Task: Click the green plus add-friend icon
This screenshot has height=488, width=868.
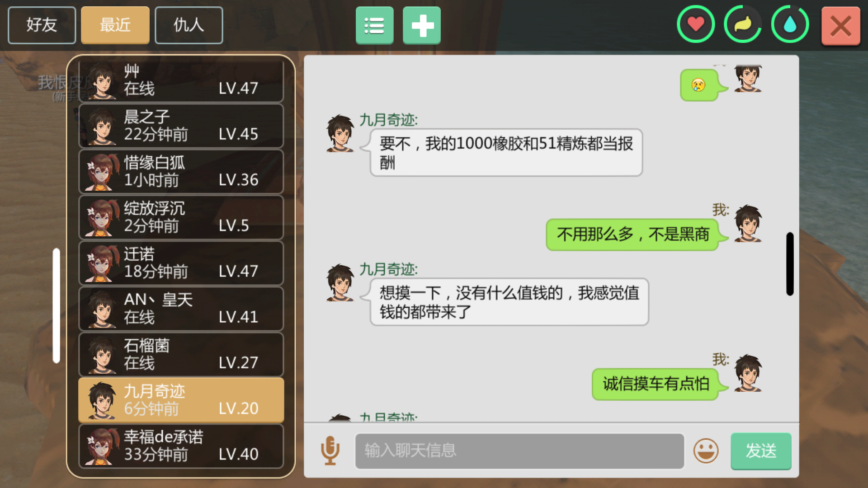Action: click(422, 25)
